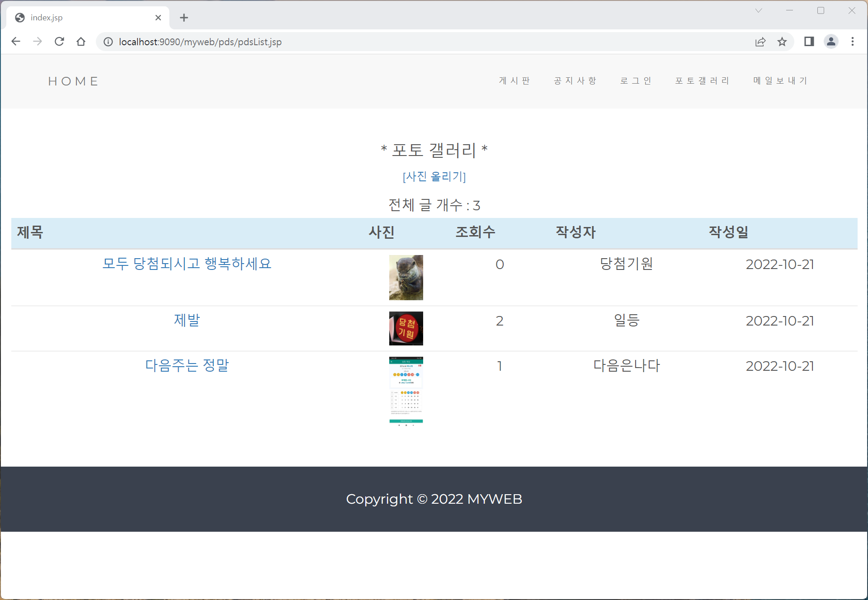868x600 pixels.
Task: Open the user profile icon
Action: (x=831, y=42)
